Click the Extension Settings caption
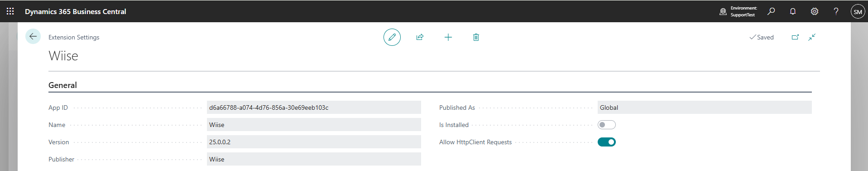This screenshot has height=171, width=868. [x=74, y=37]
